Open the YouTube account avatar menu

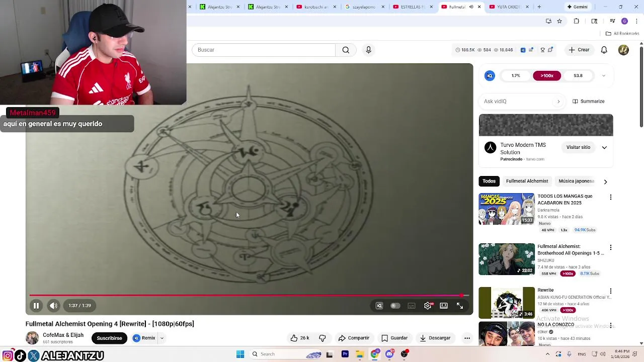[623, 50]
